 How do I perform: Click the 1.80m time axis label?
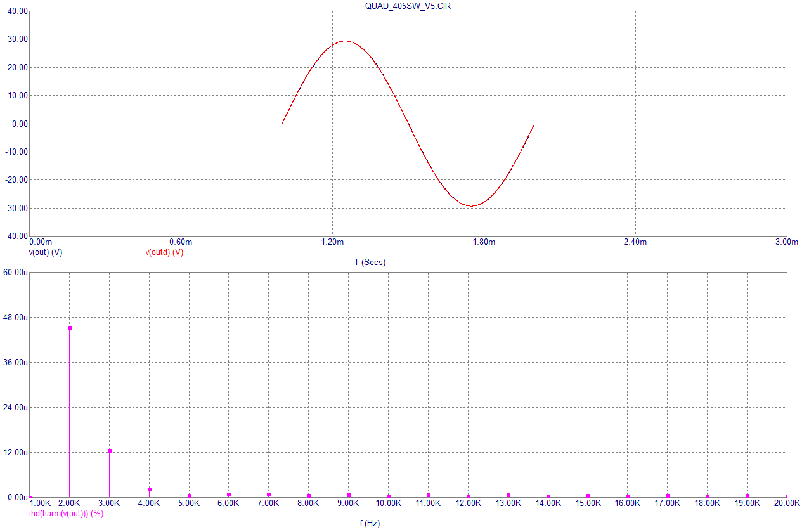[x=484, y=242]
